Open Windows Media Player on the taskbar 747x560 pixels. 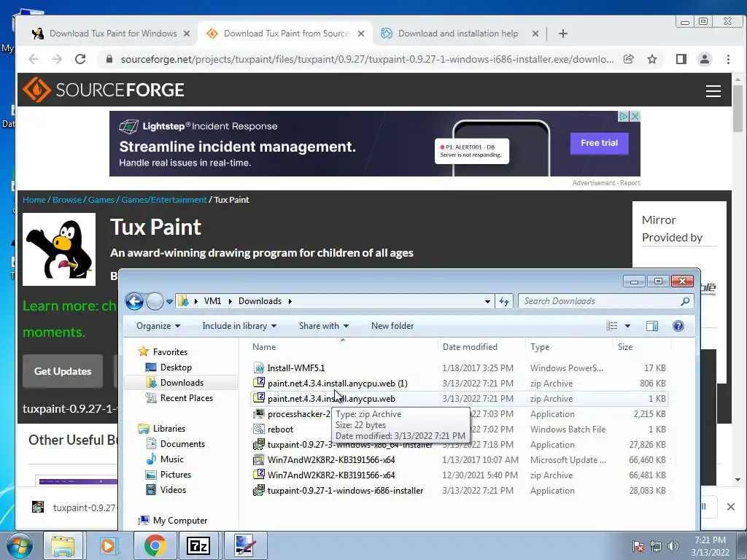click(x=108, y=545)
